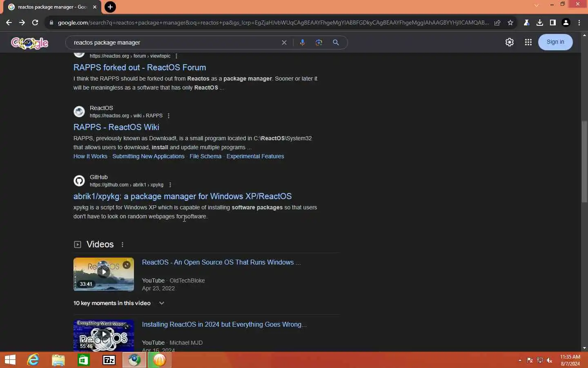
Task: Click the page vertical scrollbar thumb
Action: [x=584, y=162]
